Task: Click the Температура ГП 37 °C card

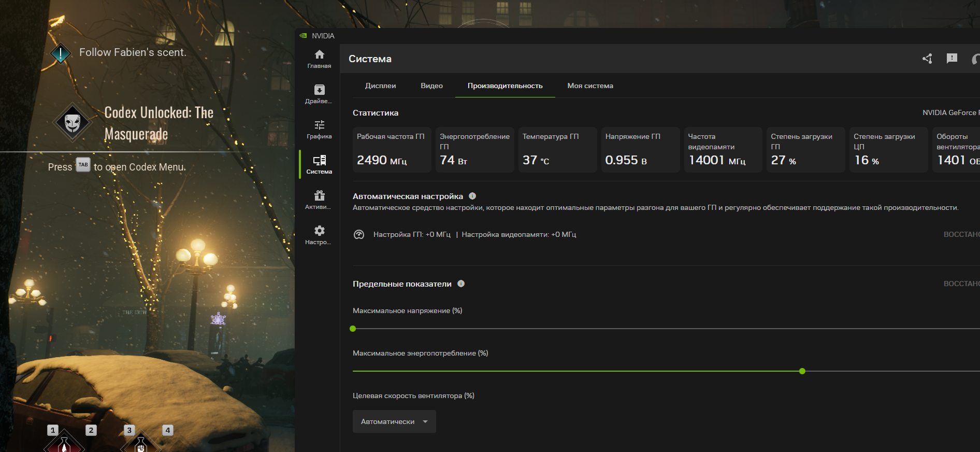Action: point(558,150)
